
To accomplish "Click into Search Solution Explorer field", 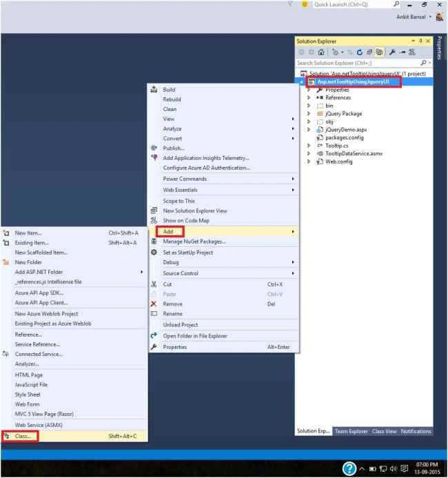I will pos(358,63).
